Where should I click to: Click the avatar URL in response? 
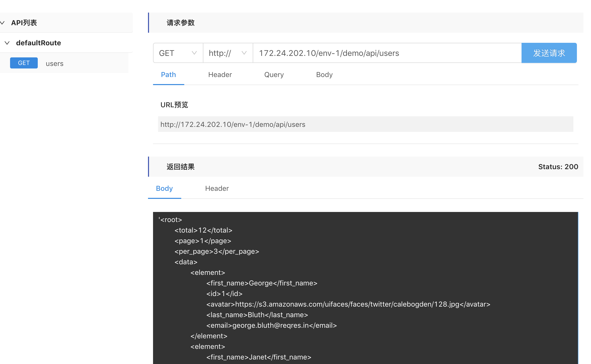click(x=347, y=304)
